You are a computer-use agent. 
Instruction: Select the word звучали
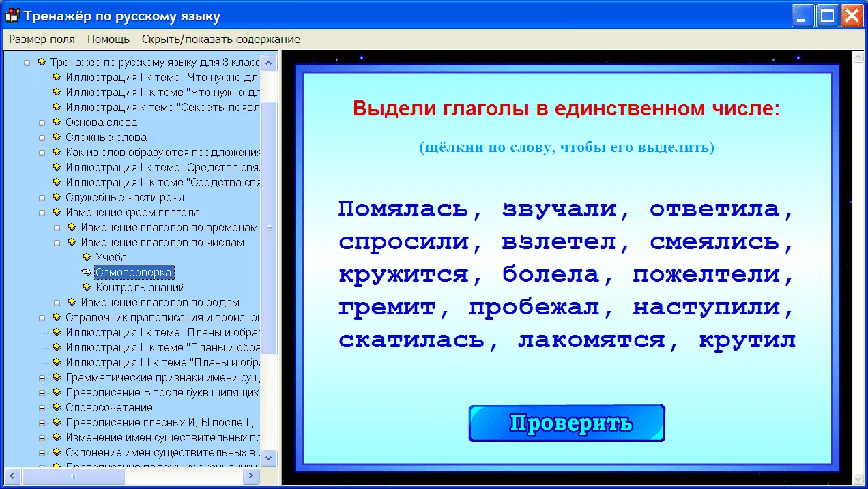(x=559, y=209)
